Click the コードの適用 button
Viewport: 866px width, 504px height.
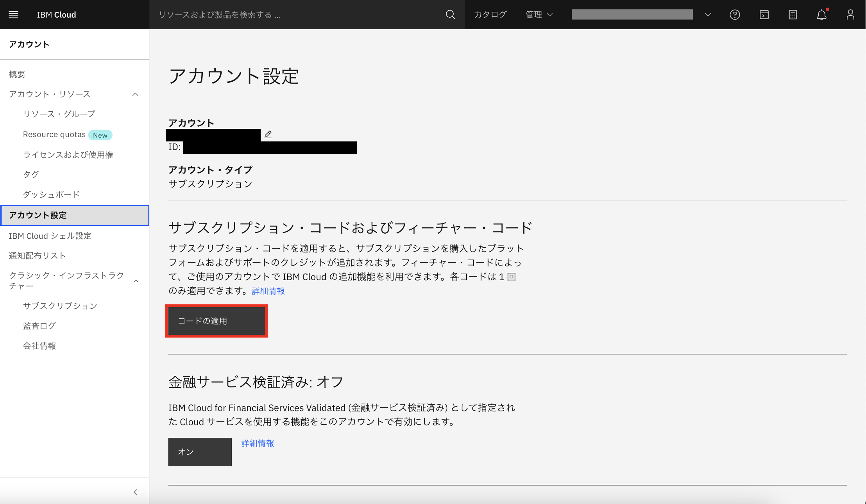216,321
